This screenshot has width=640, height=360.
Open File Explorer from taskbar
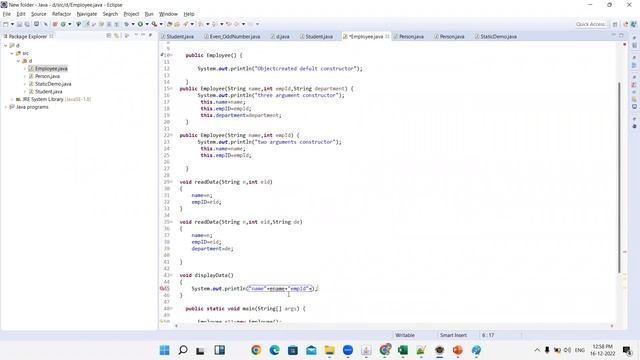coord(329,350)
